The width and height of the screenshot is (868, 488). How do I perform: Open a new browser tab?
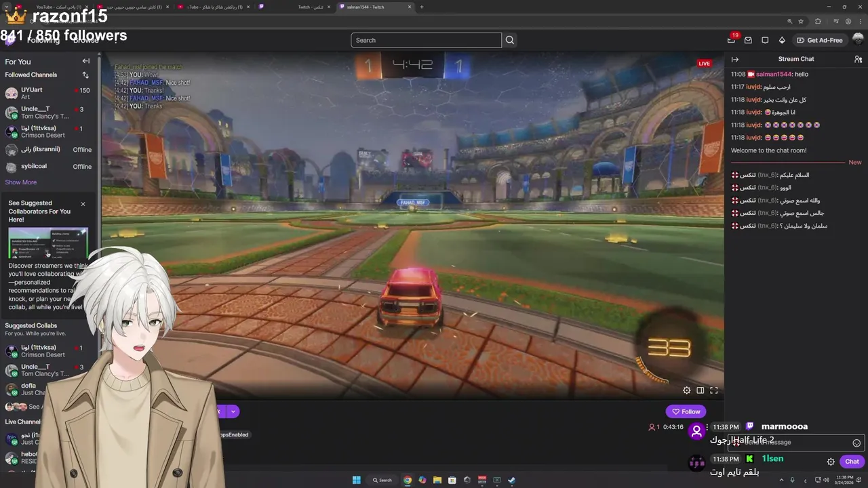click(422, 7)
